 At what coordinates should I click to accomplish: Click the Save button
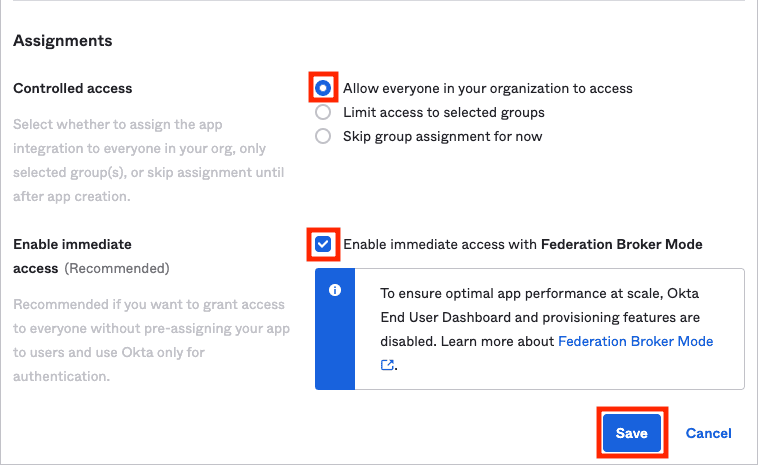click(632, 433)
